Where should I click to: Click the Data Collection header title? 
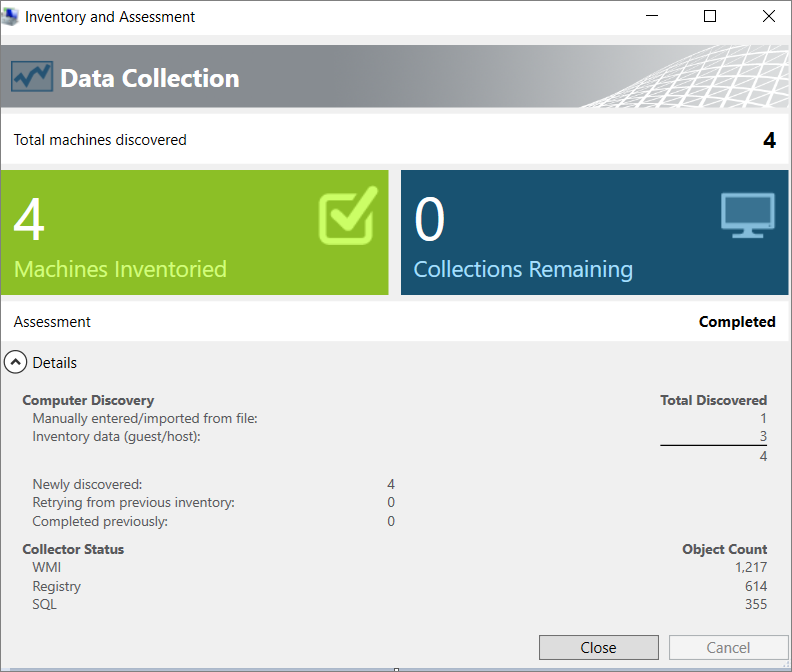point(150,78)
